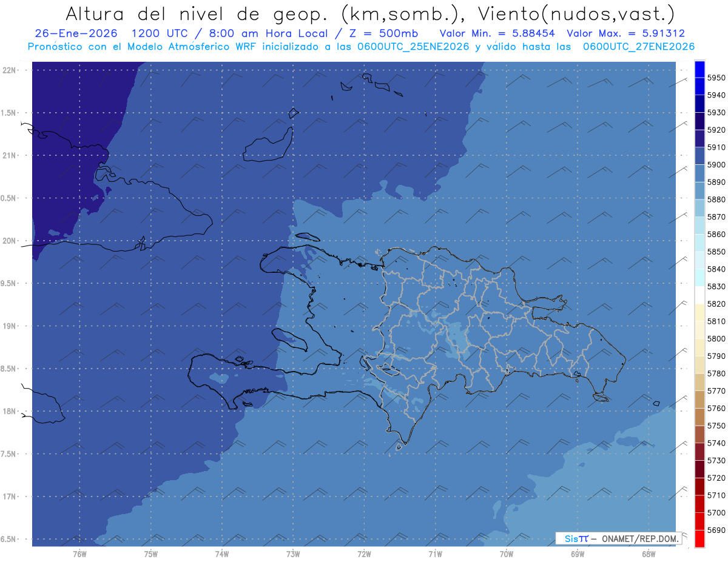Click the '18N' latitude label
The width and height of the screenshot is (728, 562).
(x=10, y=411)
